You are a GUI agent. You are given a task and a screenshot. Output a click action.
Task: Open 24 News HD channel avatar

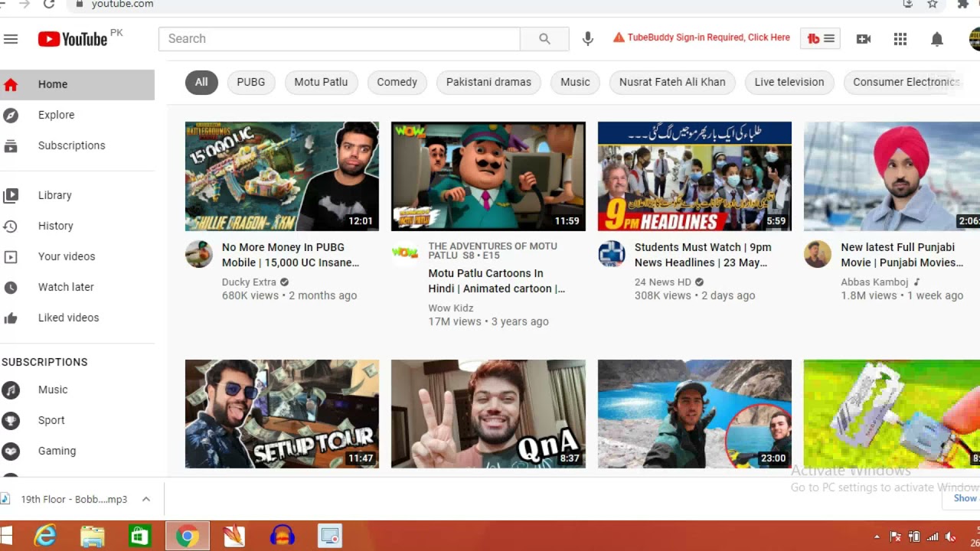coord(612,254)
